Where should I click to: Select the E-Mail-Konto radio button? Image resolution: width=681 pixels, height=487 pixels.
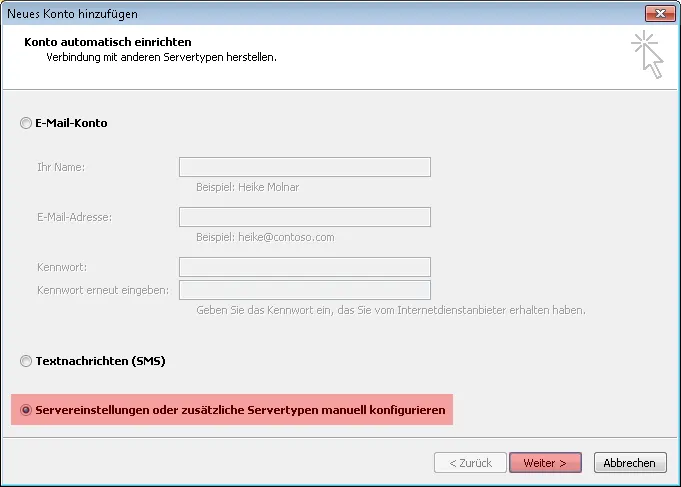tap(26, 123)
